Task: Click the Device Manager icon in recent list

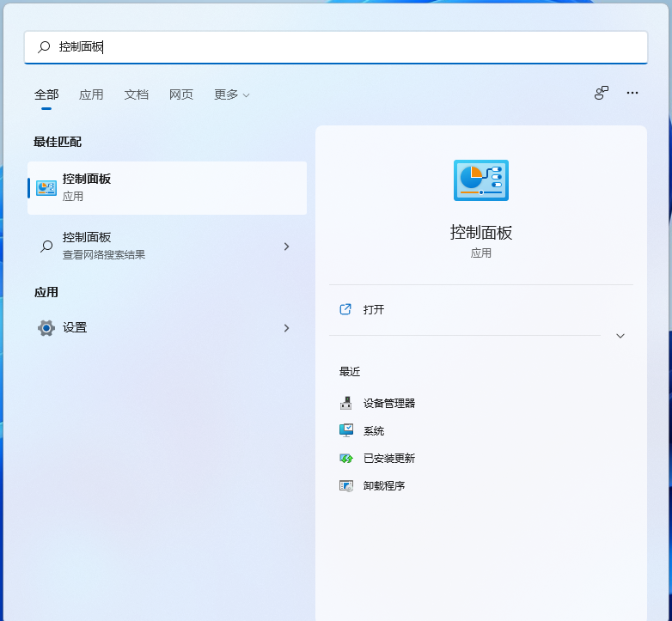Action: pos(346,403)
